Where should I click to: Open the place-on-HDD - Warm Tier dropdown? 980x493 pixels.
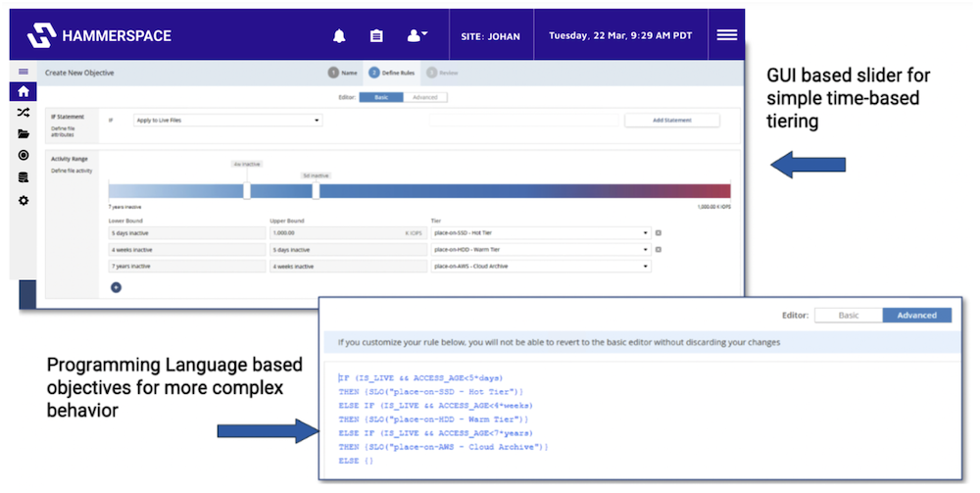pyautogui.click(x=541, y=249)
